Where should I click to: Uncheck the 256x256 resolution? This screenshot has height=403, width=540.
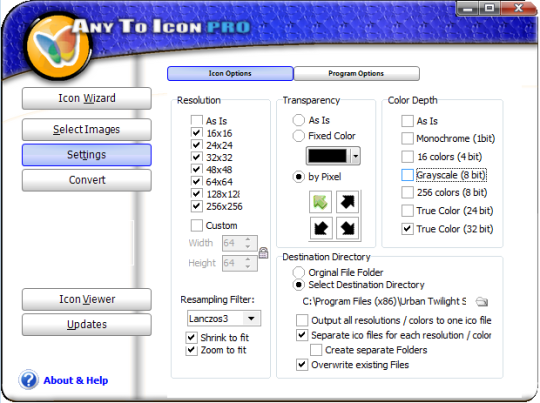pyautogui.click(x=196, y=206)
